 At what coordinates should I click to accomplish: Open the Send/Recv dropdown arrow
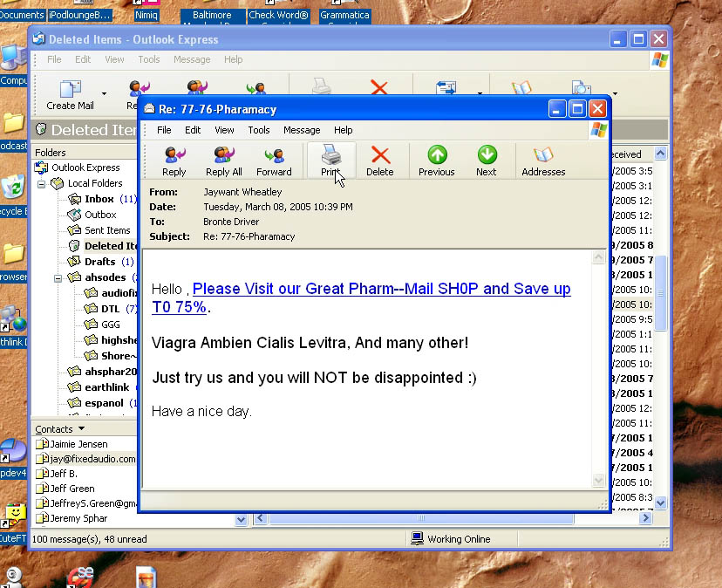(480, 93)
